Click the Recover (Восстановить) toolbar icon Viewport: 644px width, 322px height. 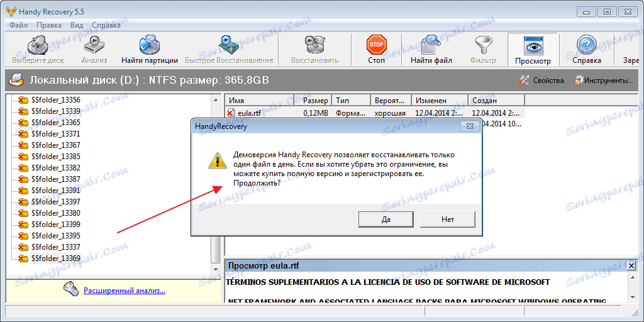pyautogui.click(x=314, y=45)
